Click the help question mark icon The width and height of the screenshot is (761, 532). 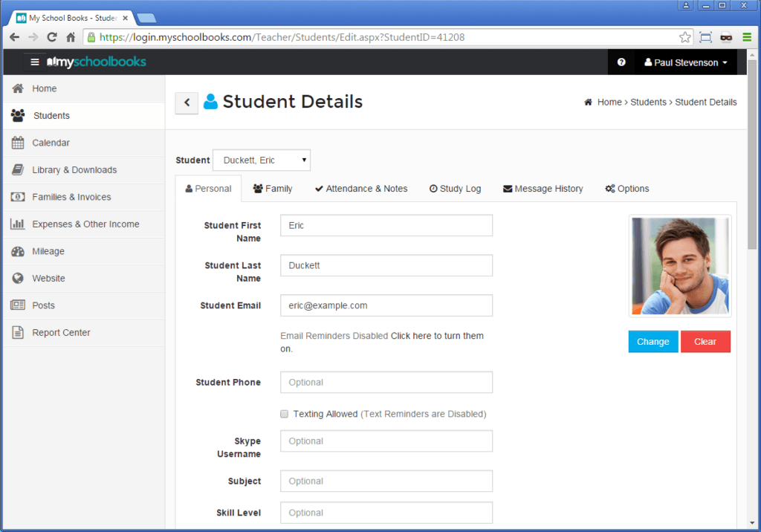(621, 62)
